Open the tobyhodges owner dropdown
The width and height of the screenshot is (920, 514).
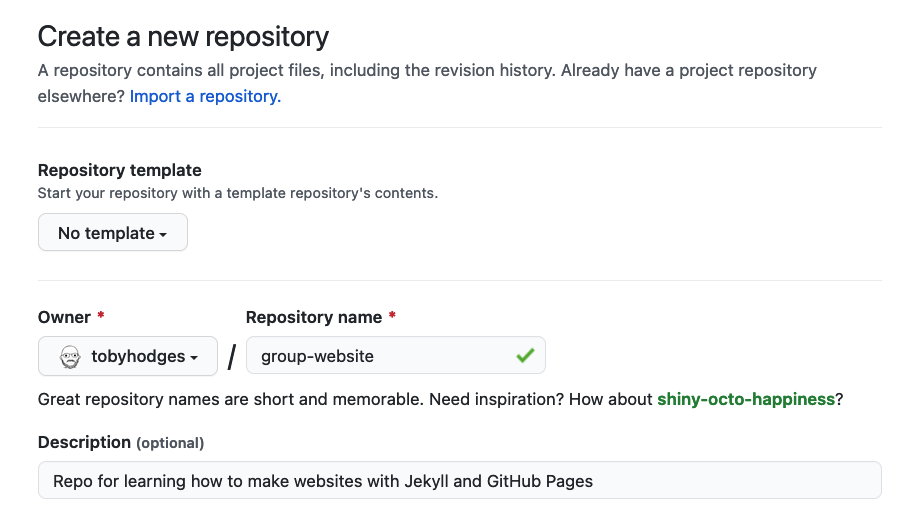click(128, 356)
